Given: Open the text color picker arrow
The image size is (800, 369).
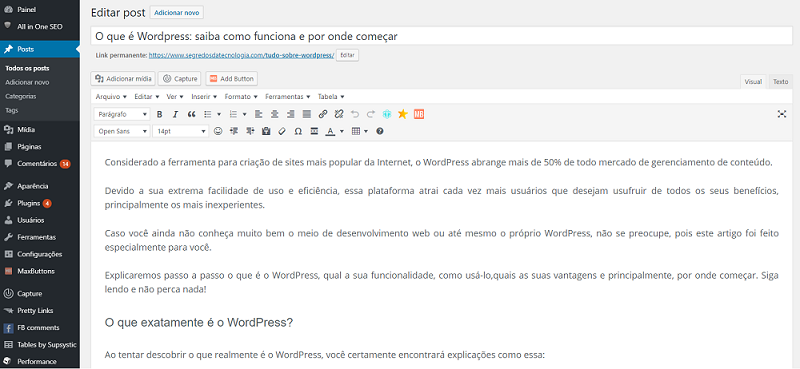Looking at the screenshot, I should tap(342, 131).
